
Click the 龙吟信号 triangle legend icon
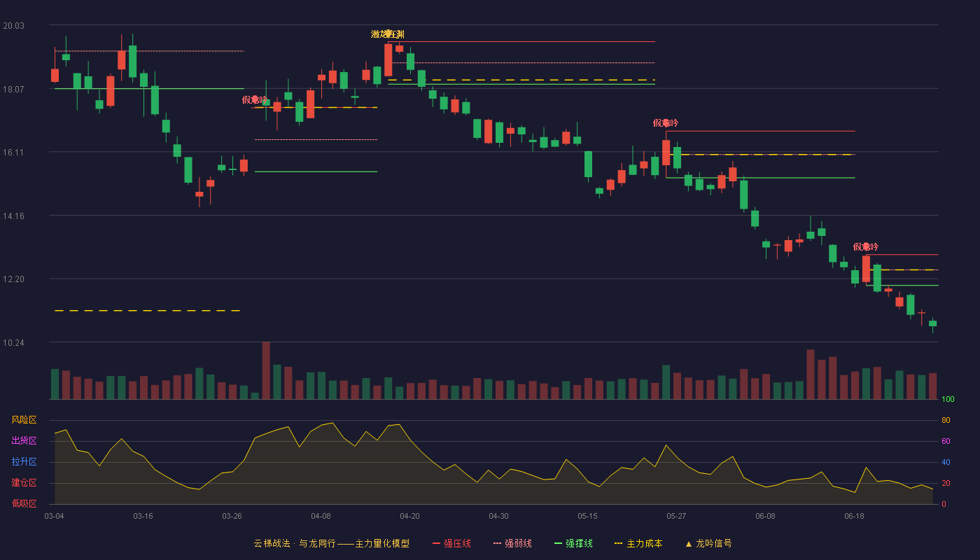coord(688,544)
